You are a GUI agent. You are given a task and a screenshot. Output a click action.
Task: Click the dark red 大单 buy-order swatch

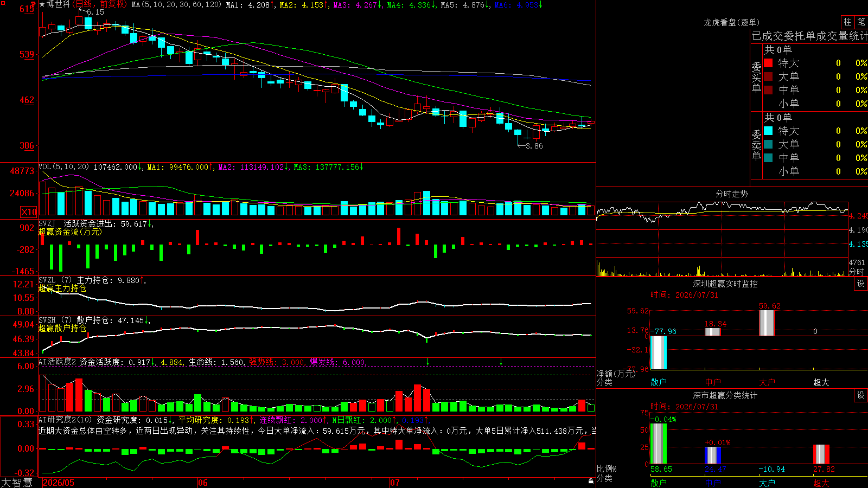point(768,76)
